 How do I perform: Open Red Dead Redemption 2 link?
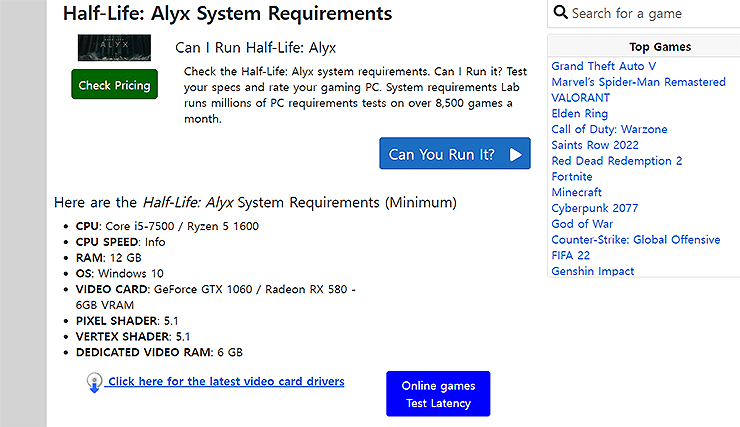click(617, 161)
